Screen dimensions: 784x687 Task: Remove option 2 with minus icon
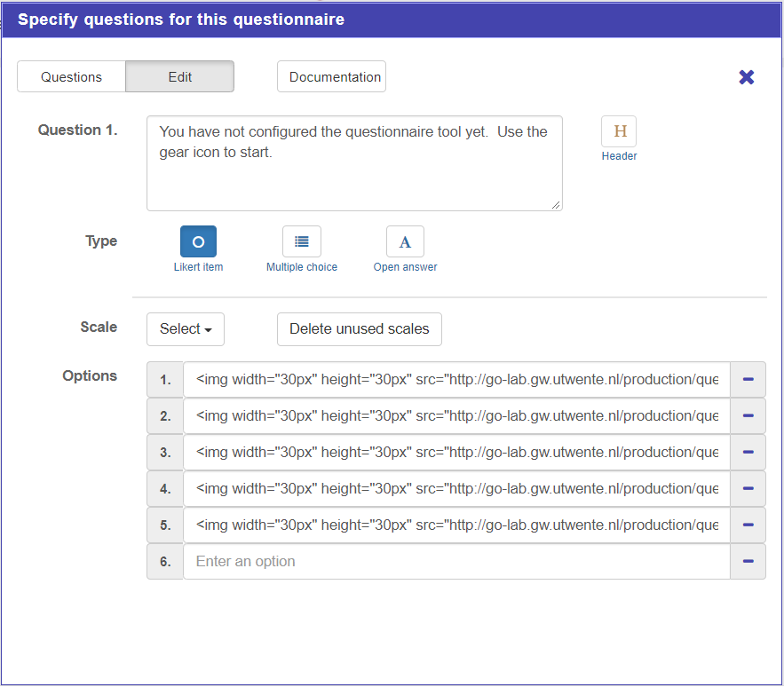coord(748,416)
